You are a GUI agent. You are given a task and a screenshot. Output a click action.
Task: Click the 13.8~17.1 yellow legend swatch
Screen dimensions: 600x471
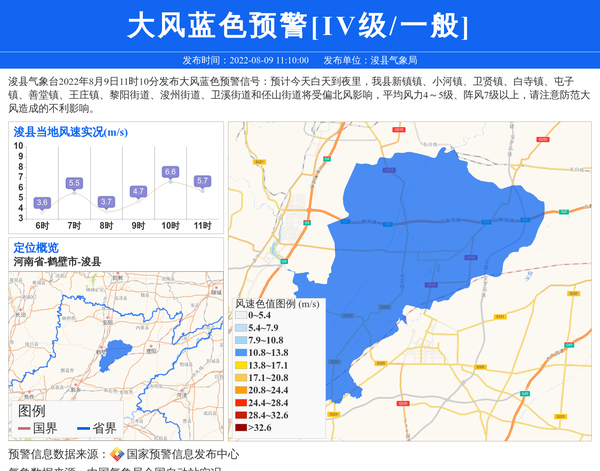pos(241,366)
